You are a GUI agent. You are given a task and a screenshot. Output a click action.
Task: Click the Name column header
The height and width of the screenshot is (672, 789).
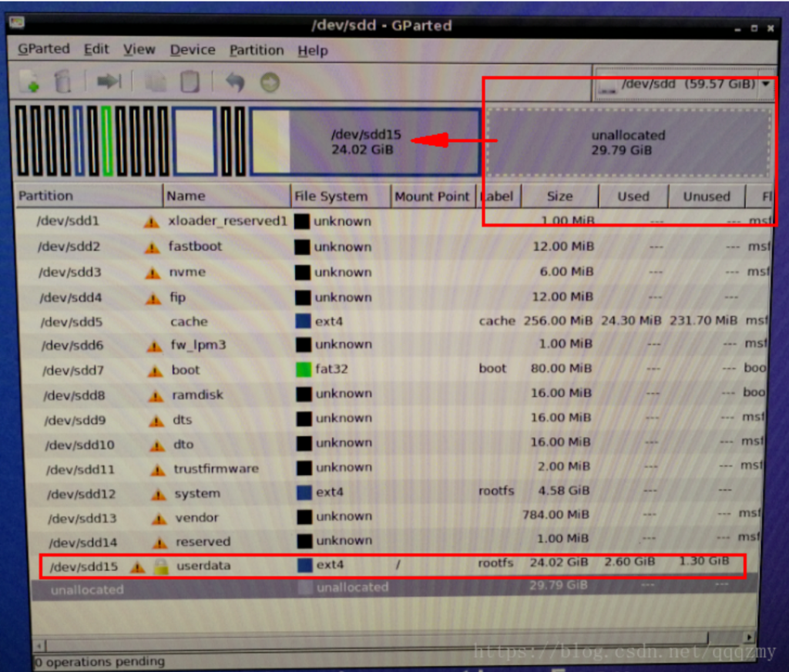[x=227, y=196]
